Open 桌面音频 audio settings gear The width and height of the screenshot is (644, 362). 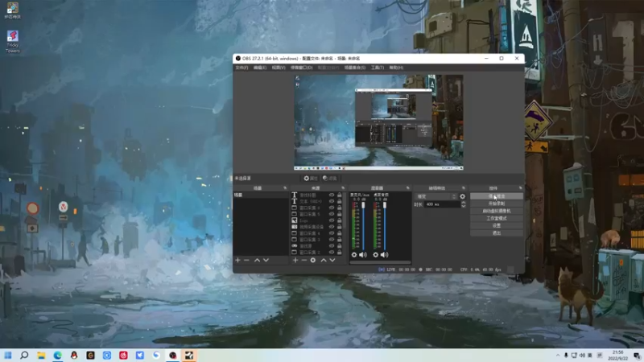click(x=375, y=255)
